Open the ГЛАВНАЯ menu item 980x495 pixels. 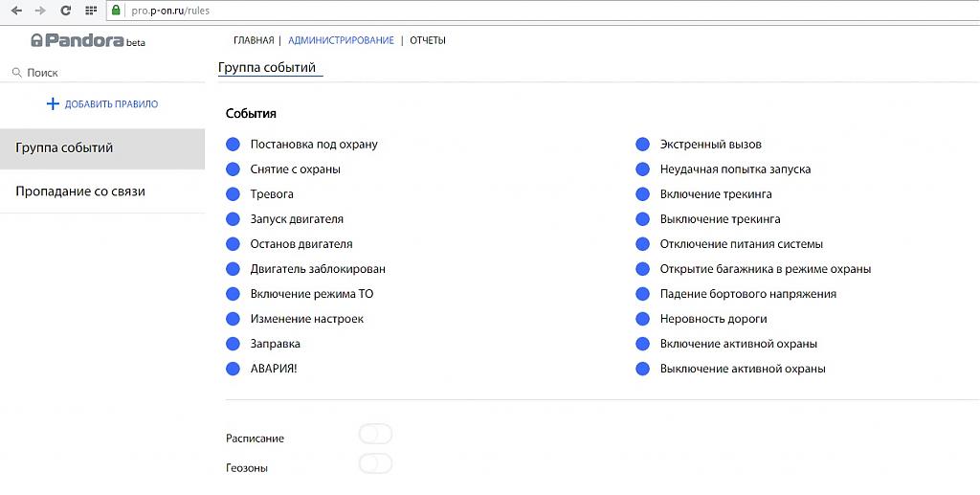[x=254, y=41]
